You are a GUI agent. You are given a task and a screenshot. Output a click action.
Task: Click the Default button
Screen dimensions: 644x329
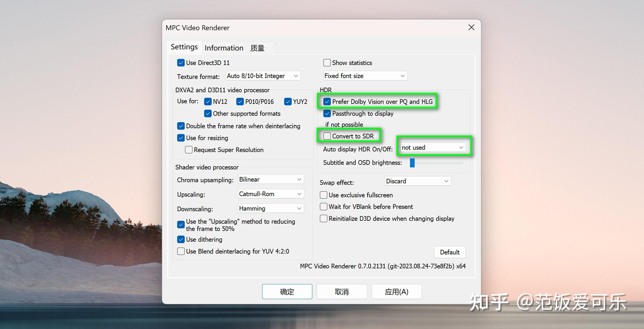pyautogui.click(x=449, y=252)
